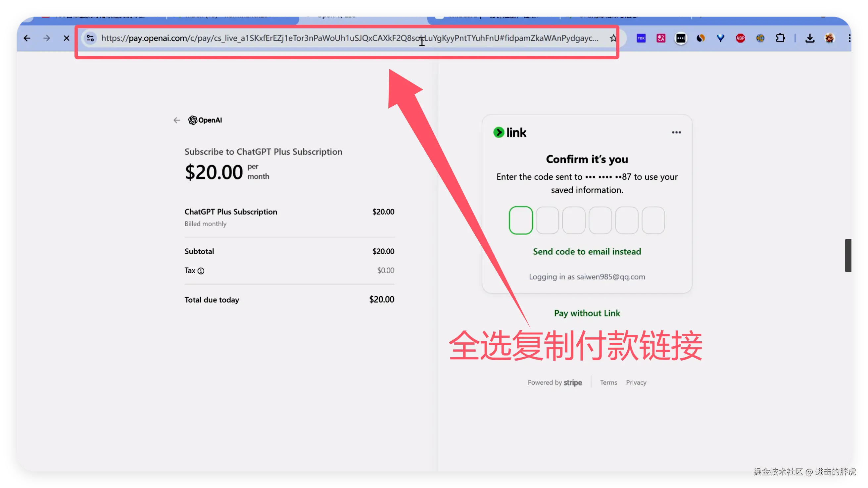Image resolution: width=868 pixels, height=488 pixels.
Task: Open the site information control in address bar
Action: [x=90, y=38]
